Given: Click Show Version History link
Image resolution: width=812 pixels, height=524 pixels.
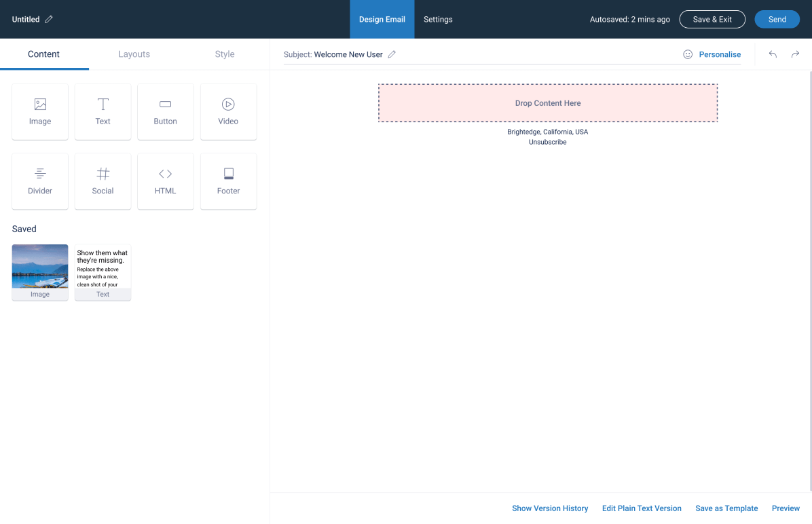Looking at the screenshot, I should tap(550, 508).
